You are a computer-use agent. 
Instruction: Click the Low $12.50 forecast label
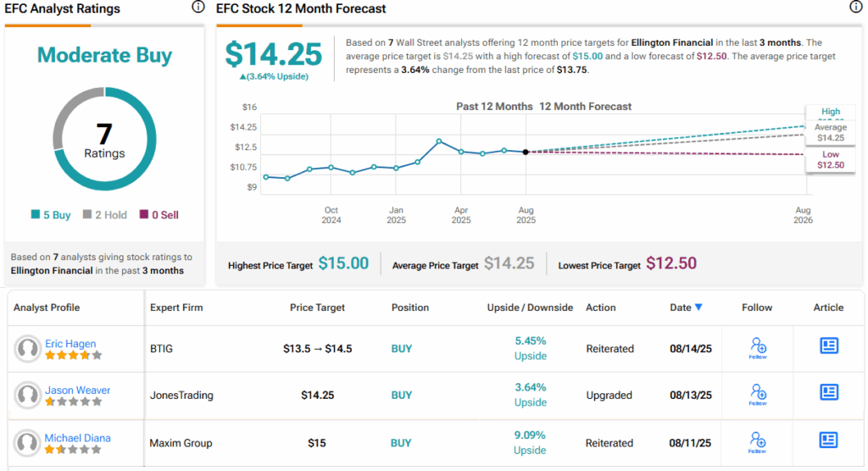pos(831,159)
